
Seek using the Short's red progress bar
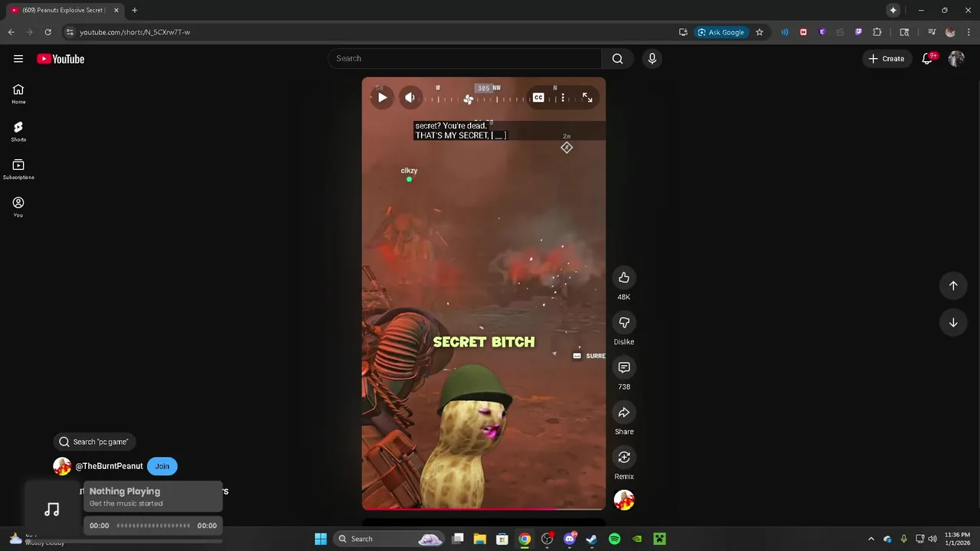483,508
